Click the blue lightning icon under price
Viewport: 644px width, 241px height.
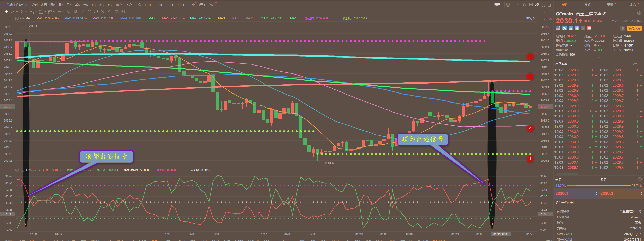coord(564,28)
